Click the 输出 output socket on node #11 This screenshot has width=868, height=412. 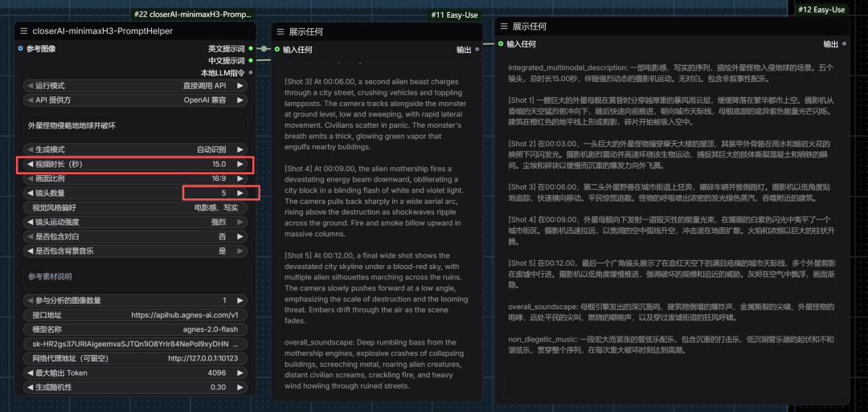pyautogui.click(x=477, y=49)
